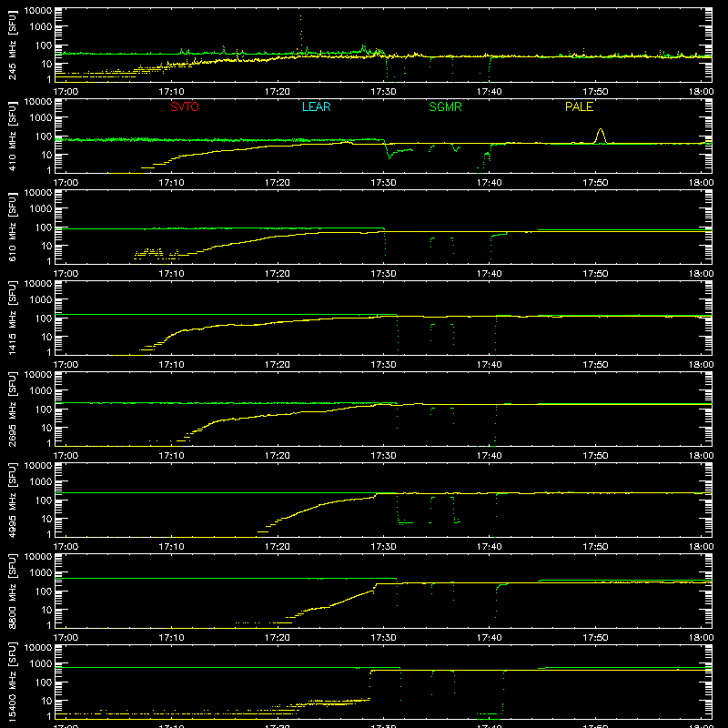
Task: Click the 17:50 tick under the 410 MHz plot
Action: pyautogui.click(x=595, y=183)
